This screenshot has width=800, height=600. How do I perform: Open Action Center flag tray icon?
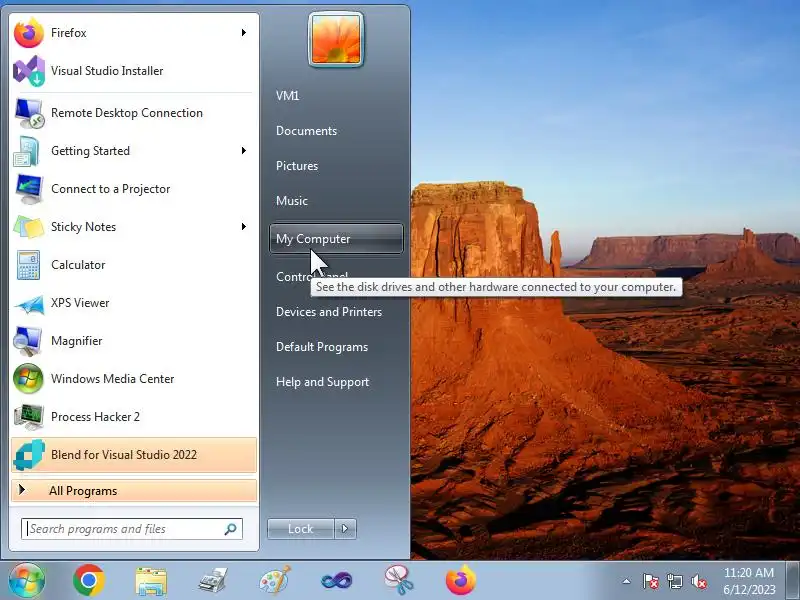[651, 581]
